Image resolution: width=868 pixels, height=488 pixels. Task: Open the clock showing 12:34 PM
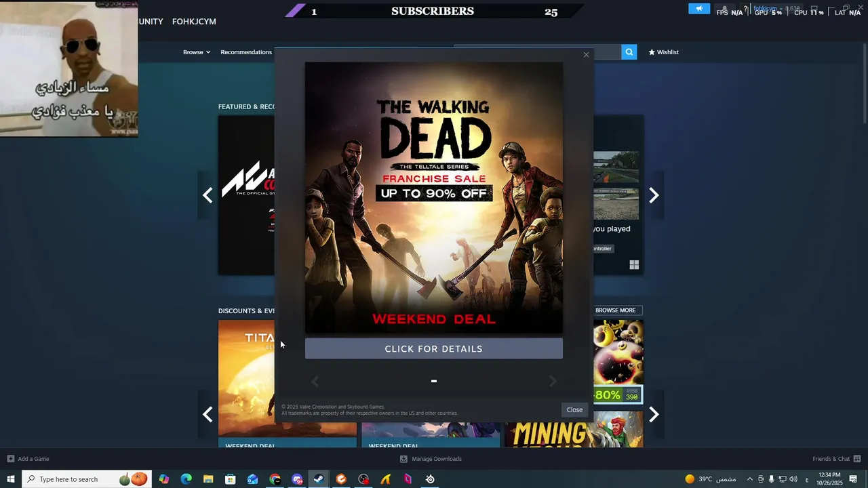point(829,479)
